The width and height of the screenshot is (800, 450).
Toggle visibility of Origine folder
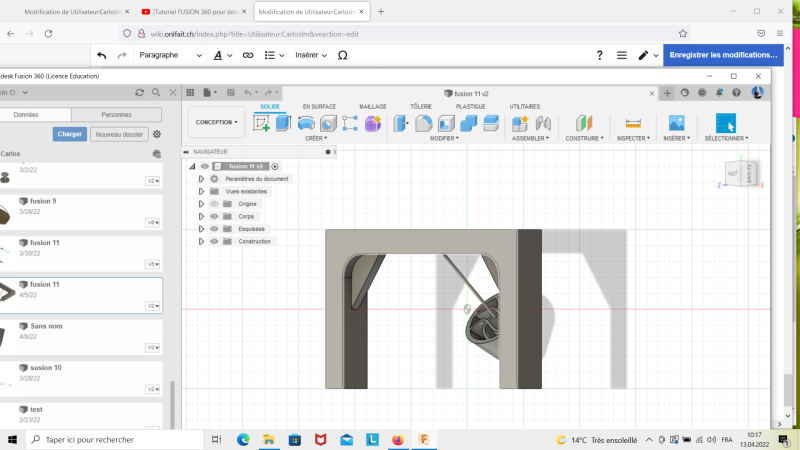214,204
